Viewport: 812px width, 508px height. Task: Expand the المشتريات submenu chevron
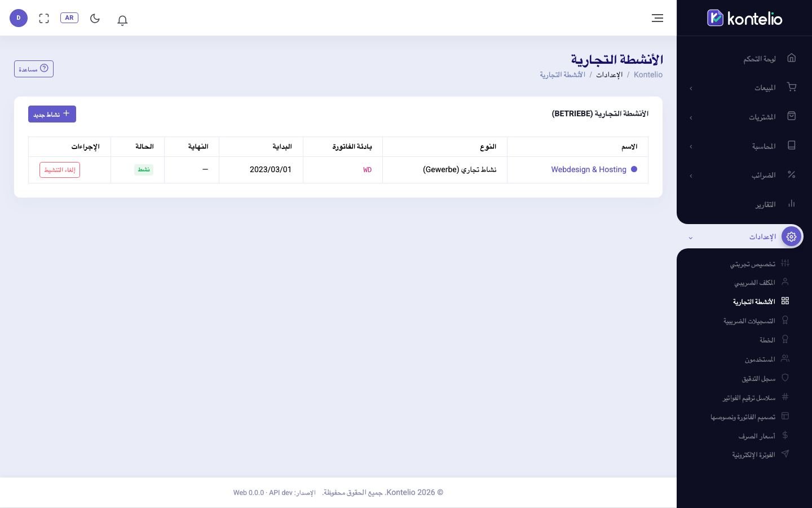pyautogui.click(x=691, y=117)
